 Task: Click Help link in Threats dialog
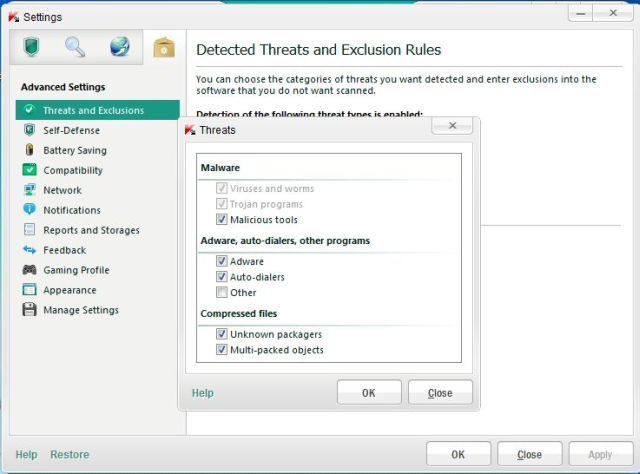(202, 393)
